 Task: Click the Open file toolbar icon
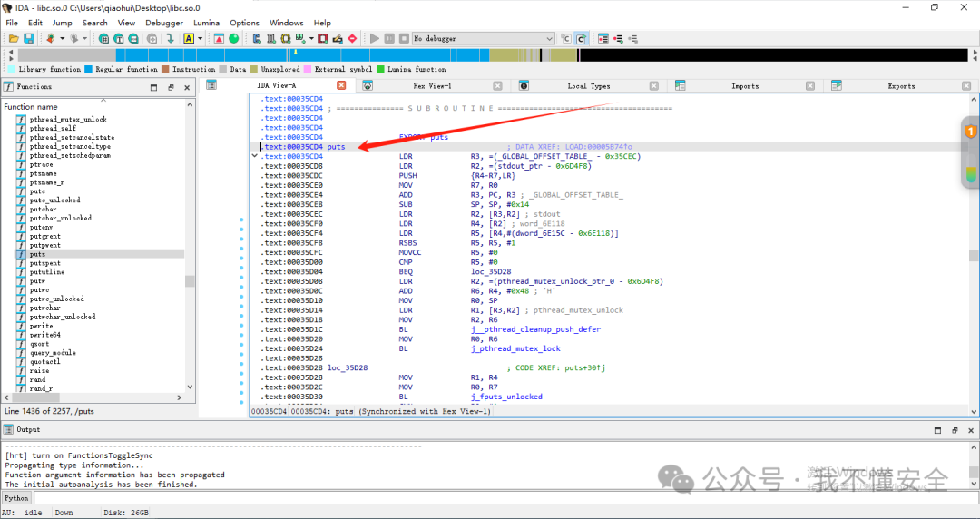click(13, 39)
